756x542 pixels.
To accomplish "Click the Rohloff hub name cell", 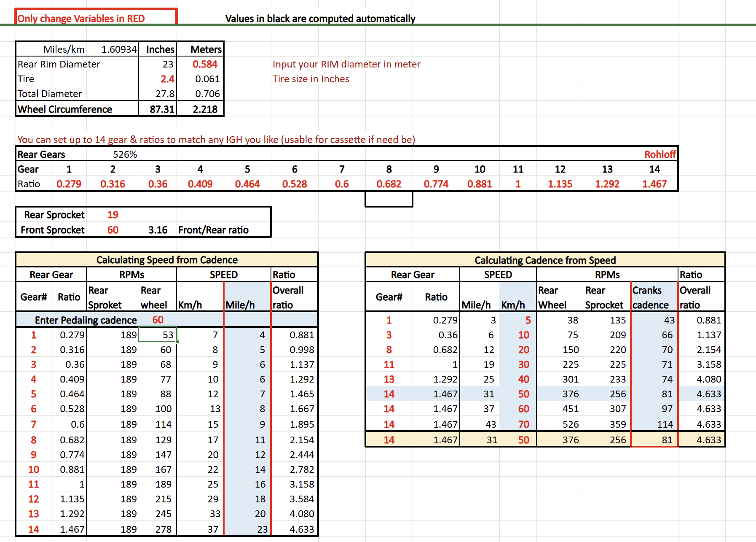I will pos(659,154).
